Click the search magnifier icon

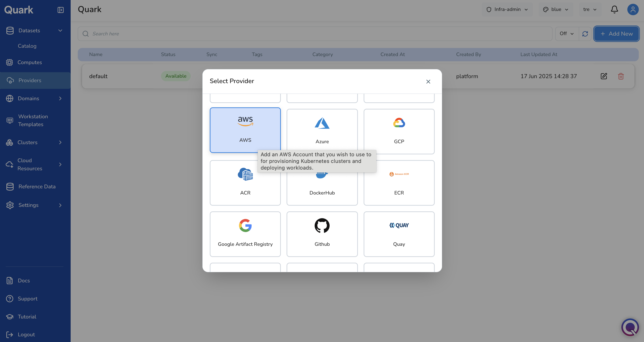[86, 34]
